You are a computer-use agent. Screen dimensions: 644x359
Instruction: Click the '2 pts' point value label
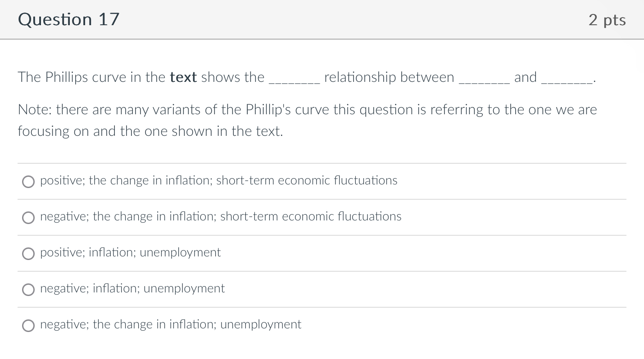click(607, 19)
